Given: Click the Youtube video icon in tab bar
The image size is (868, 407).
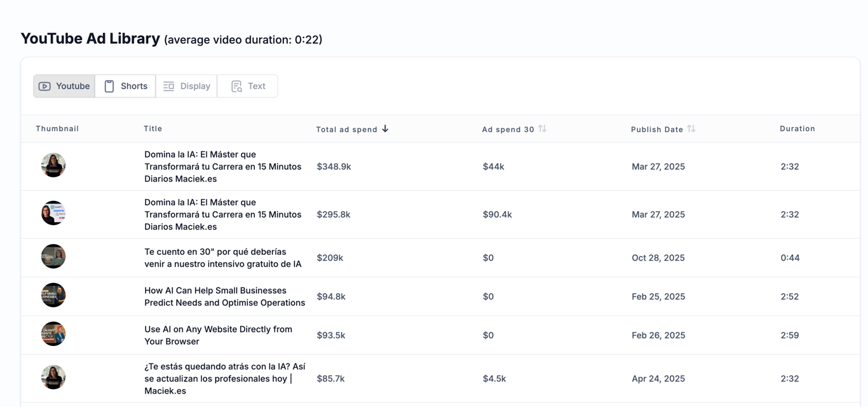Looking at the screenshot, I should coord(44,86).
